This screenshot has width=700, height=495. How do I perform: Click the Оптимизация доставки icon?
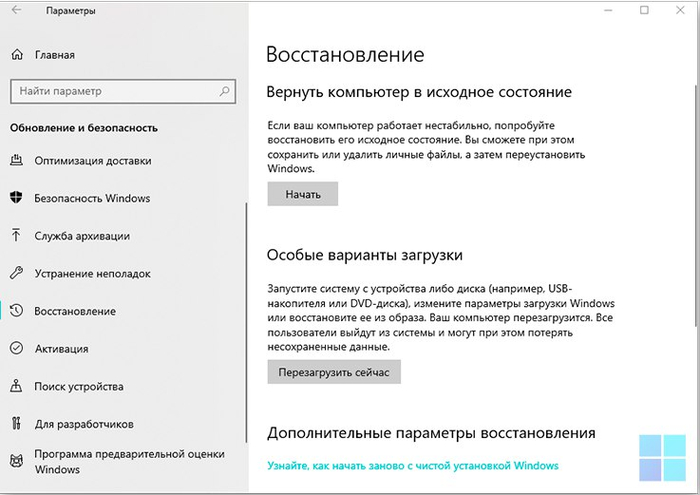click(x=16, y=161)
